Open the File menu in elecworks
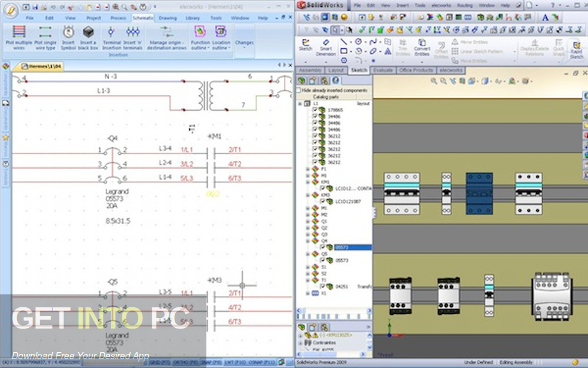 pyautogui.click(x=29, y=18)
